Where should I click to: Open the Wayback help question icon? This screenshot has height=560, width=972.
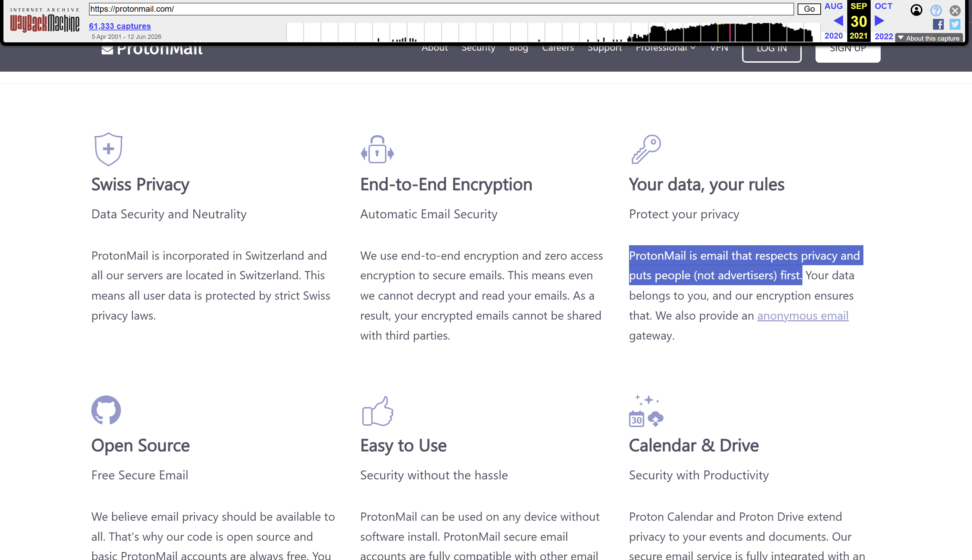pyautogui.click(x=936, y=10)
